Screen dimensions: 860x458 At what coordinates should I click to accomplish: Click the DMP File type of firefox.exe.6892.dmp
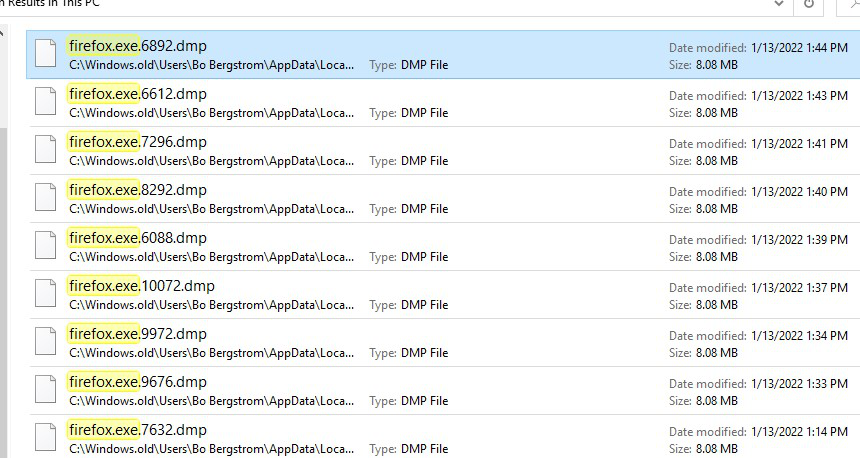click(x=425, y=65)
